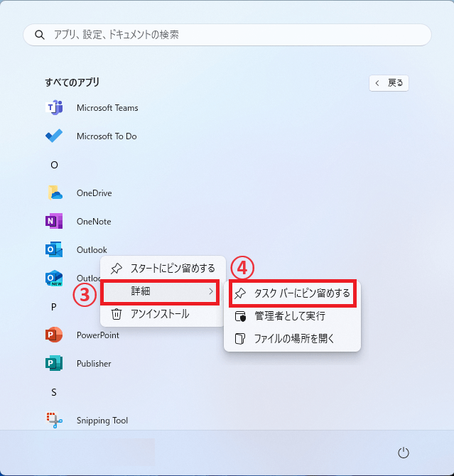This screenshot has height=476, width=454.
Task: Click the pin icon beside スタートにピン留めする
Action: point(117,269)
